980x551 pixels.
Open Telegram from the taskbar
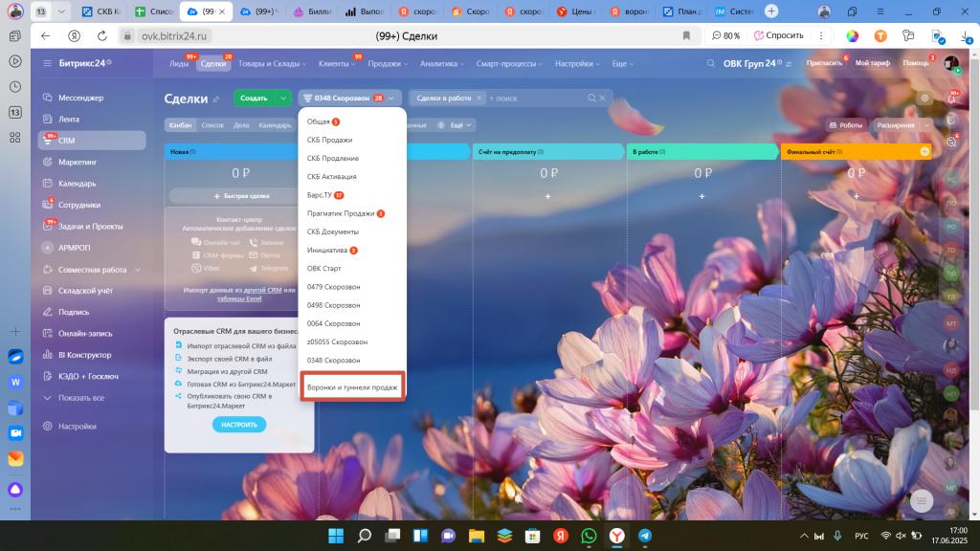(x=645, y=536)
